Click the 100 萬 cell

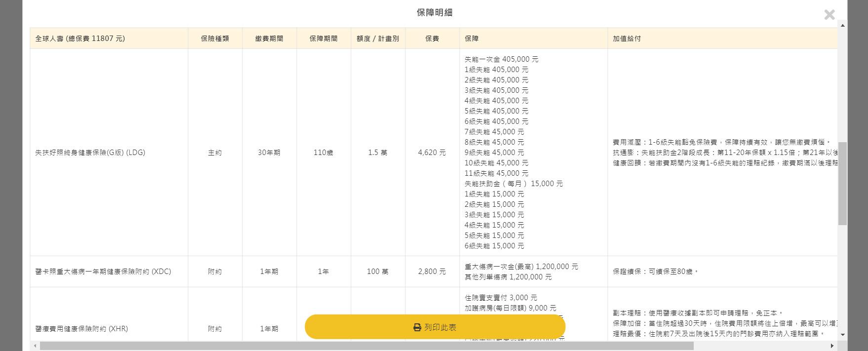coord(378,272)
